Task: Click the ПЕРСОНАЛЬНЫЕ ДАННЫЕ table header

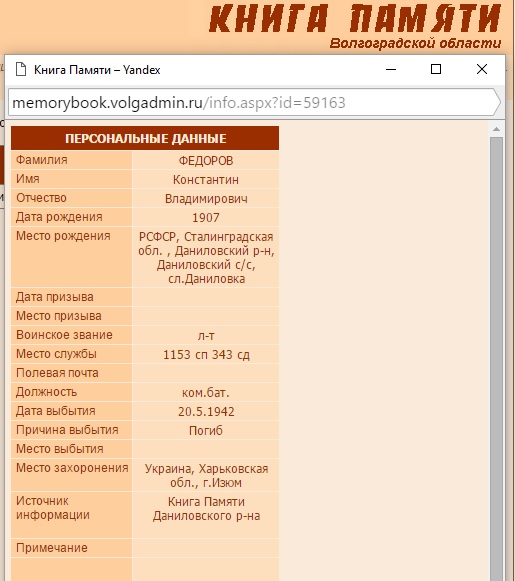Action: (x=145, y=138)
